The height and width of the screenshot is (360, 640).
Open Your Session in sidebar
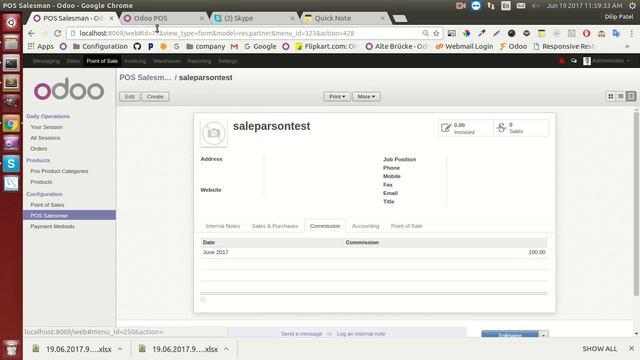47,127
